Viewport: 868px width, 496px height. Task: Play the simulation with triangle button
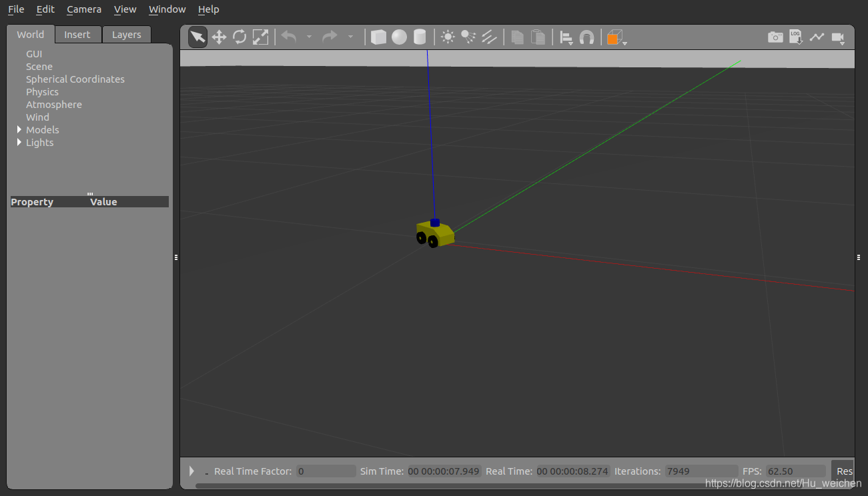point(191,471)
